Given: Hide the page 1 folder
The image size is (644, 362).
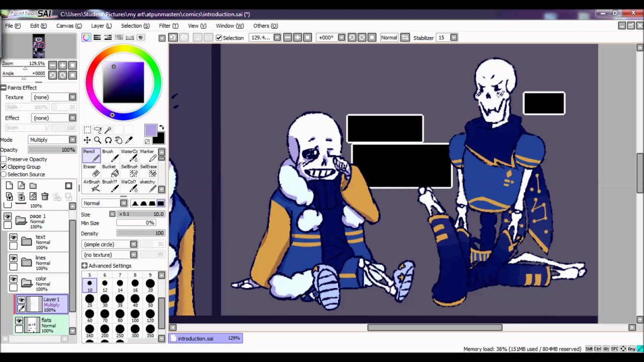Looking at the screenshot, I should pyautogui.click(x=8, y=217).
